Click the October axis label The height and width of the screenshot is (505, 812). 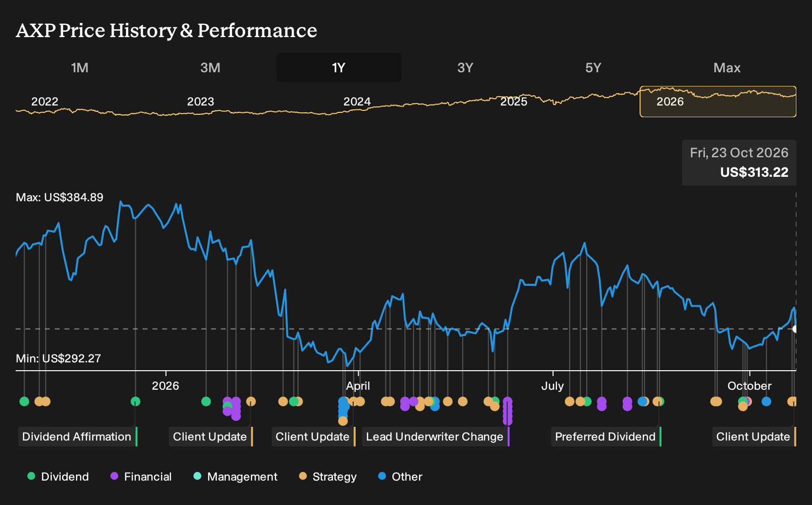[x=749, y=386]
